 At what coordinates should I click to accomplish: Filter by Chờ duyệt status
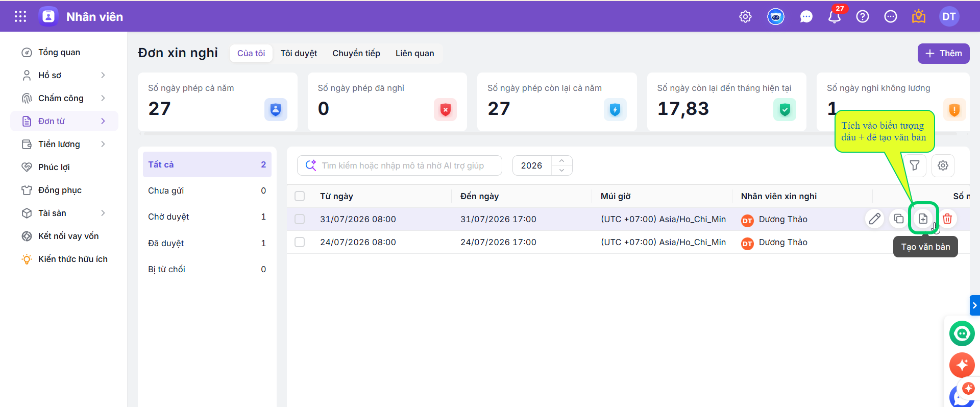[x=207, y=217]
